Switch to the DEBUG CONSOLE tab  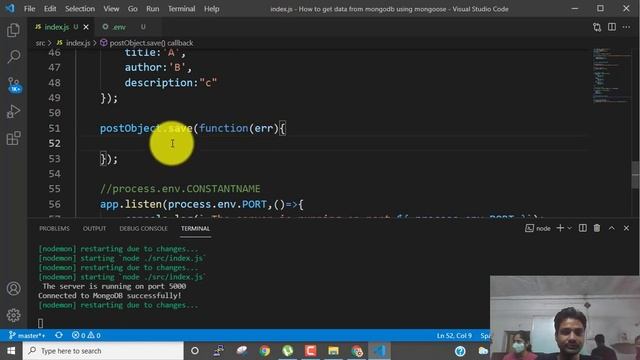tap(143, 228)
